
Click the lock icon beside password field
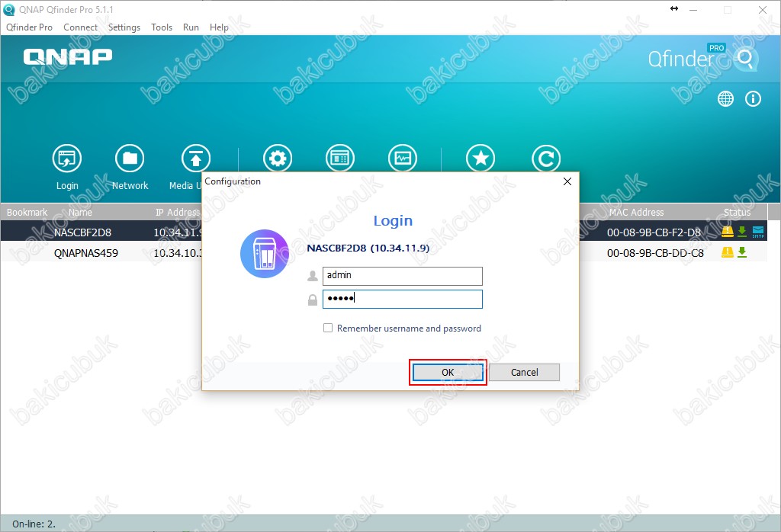point(312,300)
